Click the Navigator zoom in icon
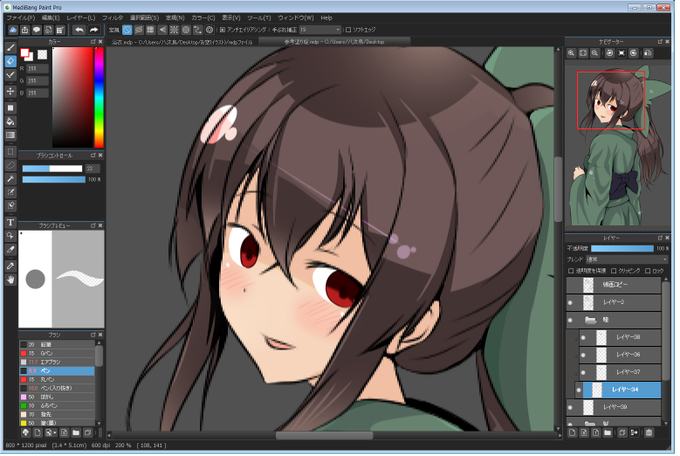680x456 pixels. click(572, 53)
